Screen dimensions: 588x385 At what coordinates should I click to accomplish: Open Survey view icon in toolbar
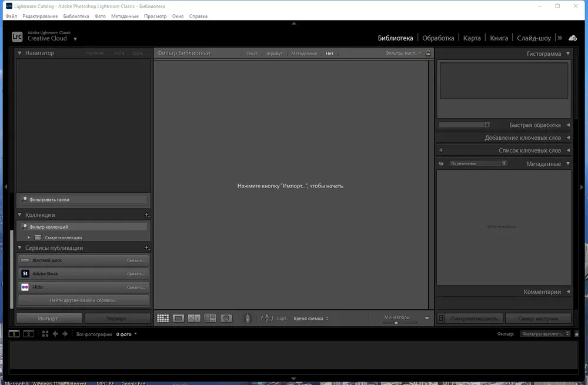click(x=210, y=318)
